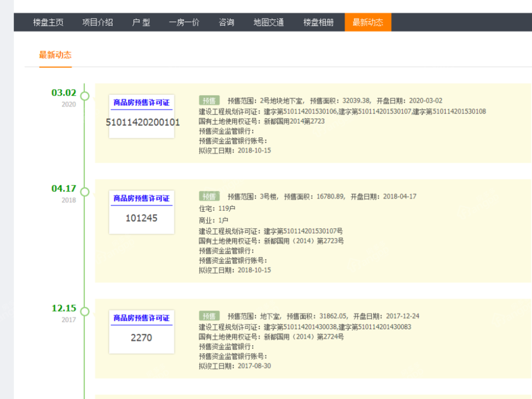This screenshot has width=532, height=399.
Task: Click year label 2017 under 12.15
Action: pos(69,320)
